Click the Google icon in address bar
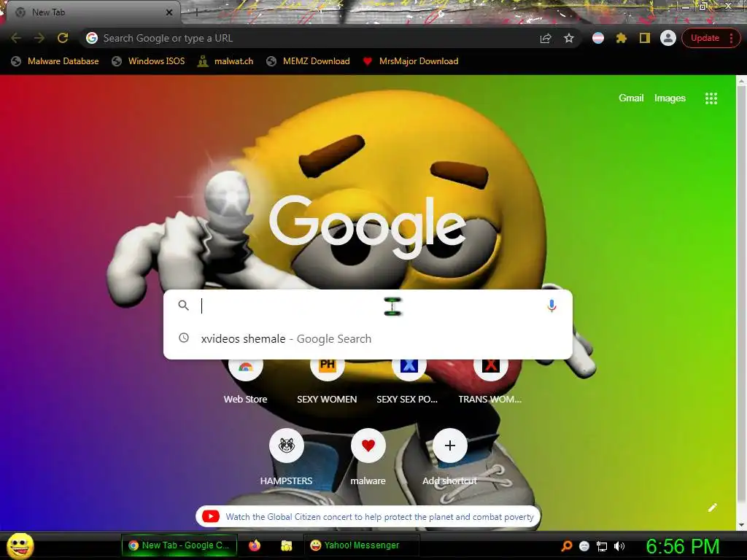This screenshot has height=560, width=747. click(92, 38)
